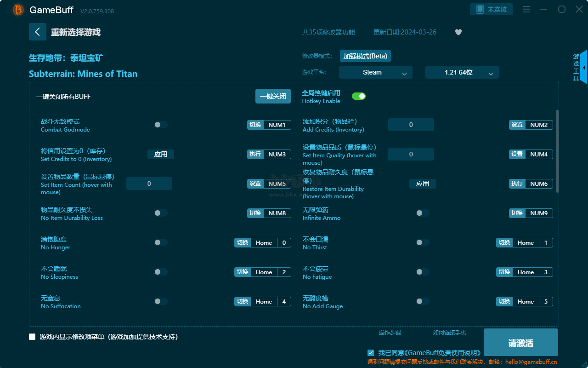Image resolution: width=588 pixels, height=368 pixels.
Task: Switch on No Hunger toggle
Action: click(x=160, y=242)
